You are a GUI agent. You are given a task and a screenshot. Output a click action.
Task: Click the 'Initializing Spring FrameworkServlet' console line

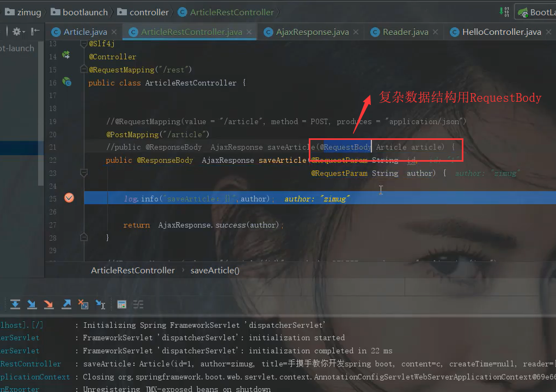pos(163,325)
